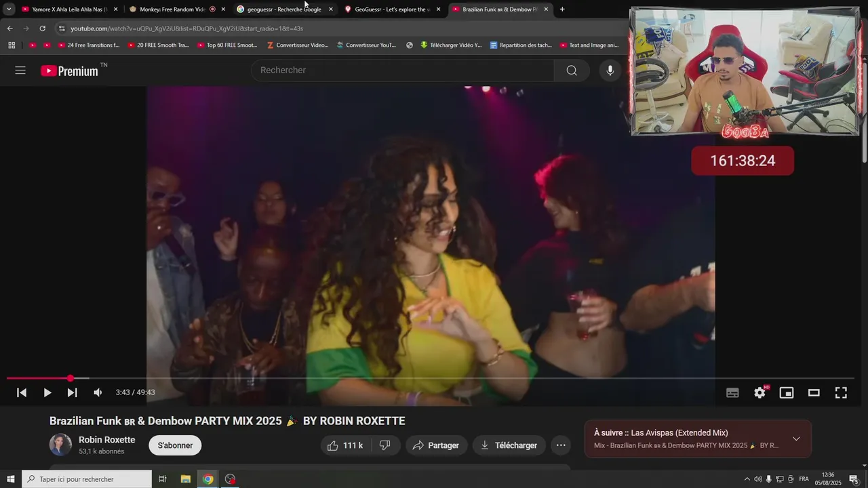This screenshot has height=488, width=868.
Task: Focus the Rechercher search field
Action: pyautogui.click(x=403, y=70)
